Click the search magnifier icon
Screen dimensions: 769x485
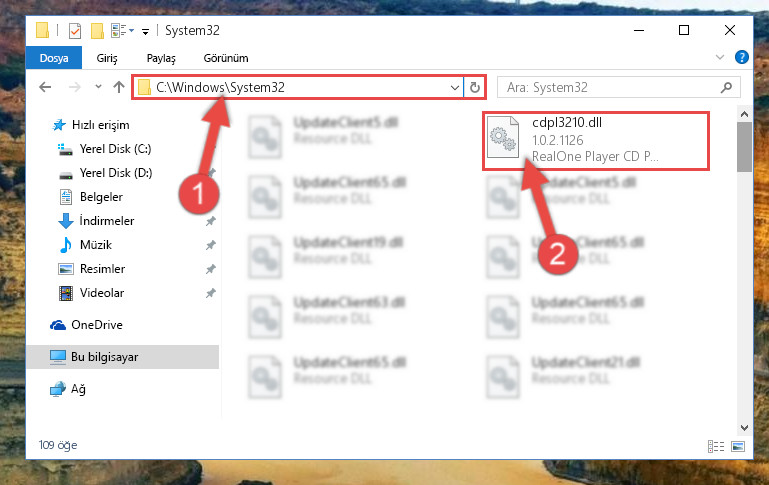726,87
